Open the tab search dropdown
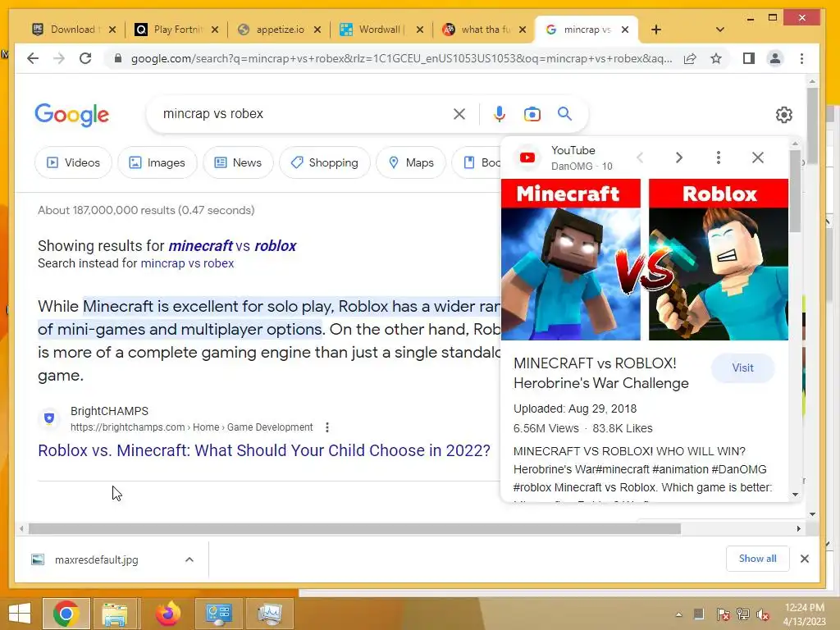Image resolution: width=840 pixels, height=630 pixels. [x=720, y=30]
